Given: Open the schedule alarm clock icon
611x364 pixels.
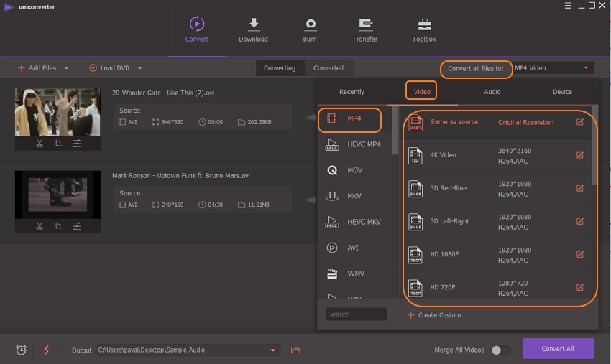Looking at the screenshot, I should pyautogui.click(x=21, y=350).
